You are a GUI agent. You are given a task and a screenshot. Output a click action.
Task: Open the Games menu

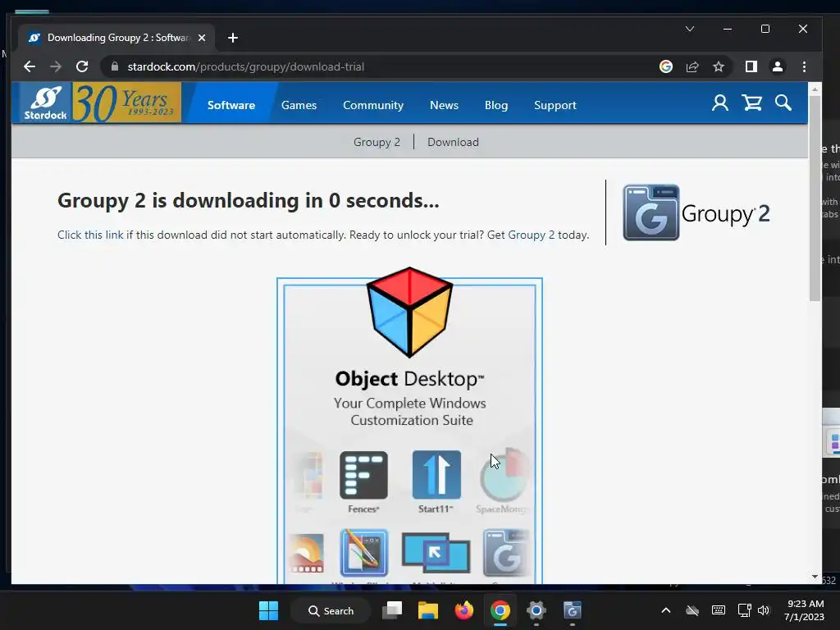pos(299,105)
